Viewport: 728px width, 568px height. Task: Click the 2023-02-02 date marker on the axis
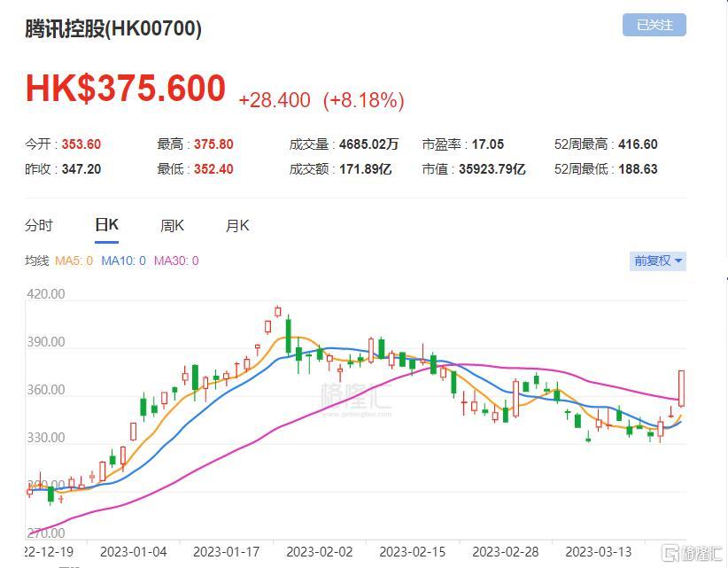click(320, 552)
